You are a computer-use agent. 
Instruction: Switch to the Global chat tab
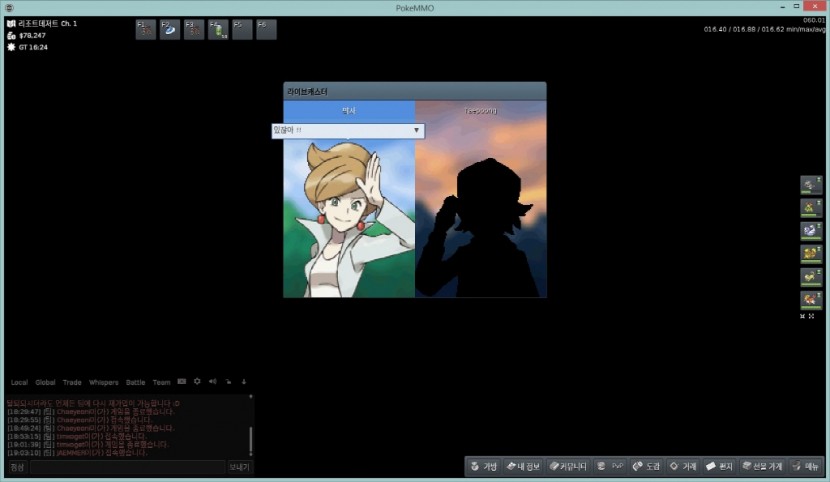[45, 382]
